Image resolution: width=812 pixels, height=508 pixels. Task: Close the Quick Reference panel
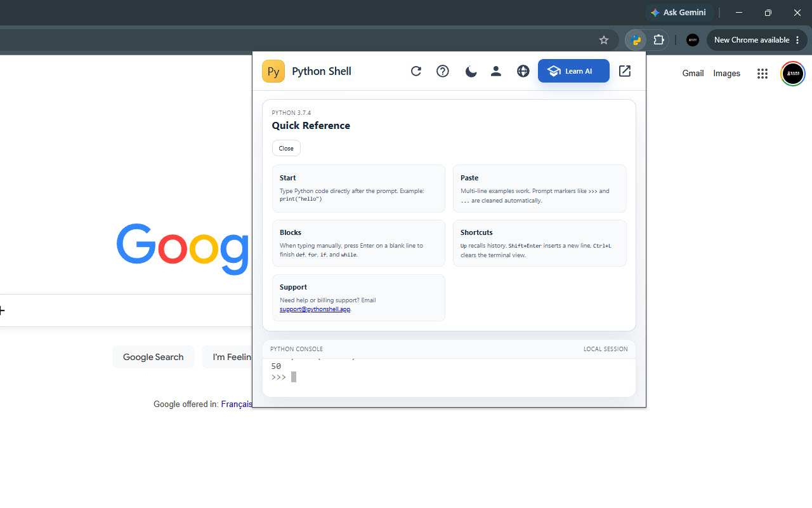(x=286, y=148)
